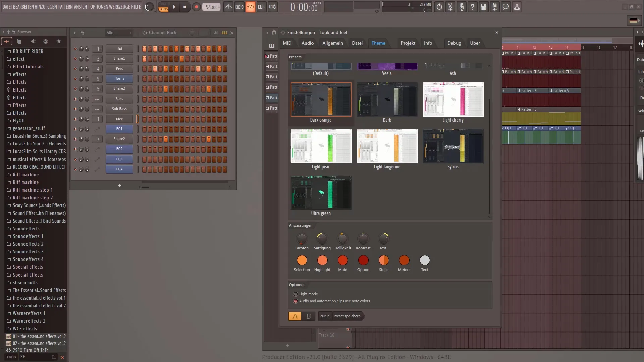Screen dimensions: 644x362
Task: Mute the Bass channel with its light
Action: [75, 99]
